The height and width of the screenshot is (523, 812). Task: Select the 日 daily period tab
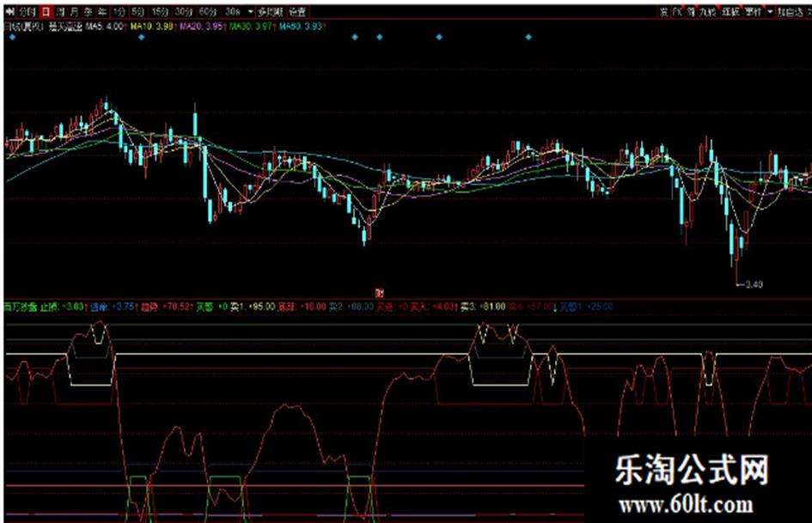pyautogui.click(x=46, y=11)
